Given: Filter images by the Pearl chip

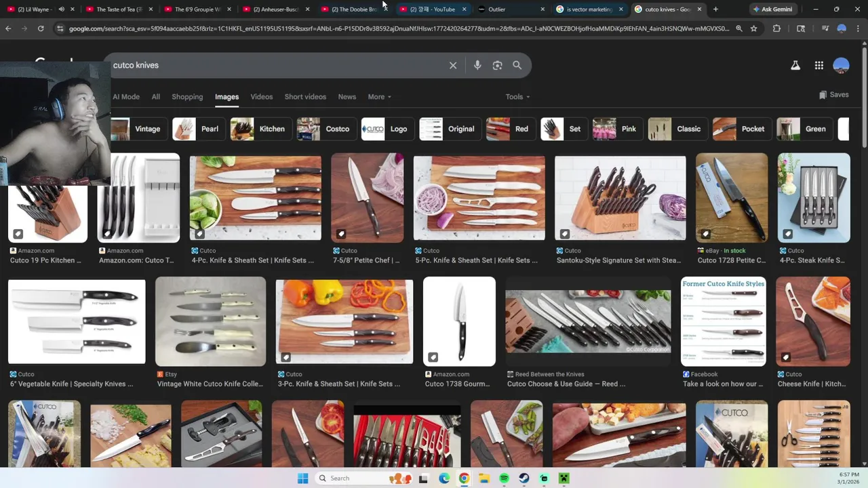Looking at the screenshot, I should [198, 129].
